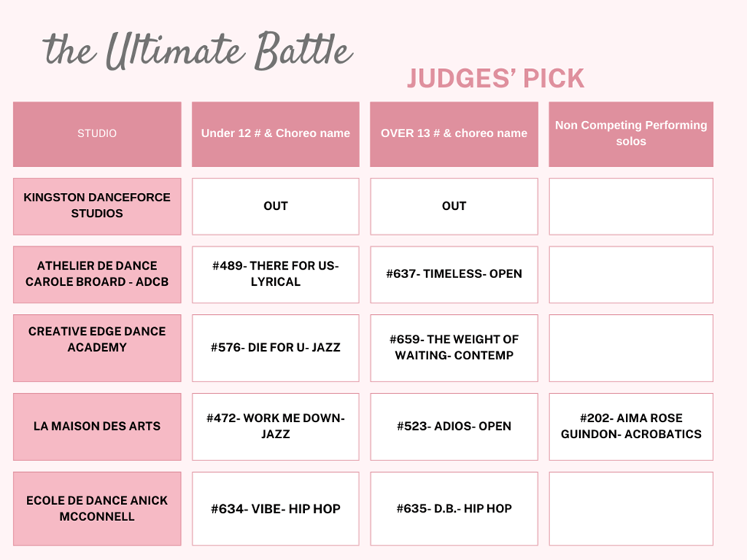Select the STUDIO column header

point(97,133)
